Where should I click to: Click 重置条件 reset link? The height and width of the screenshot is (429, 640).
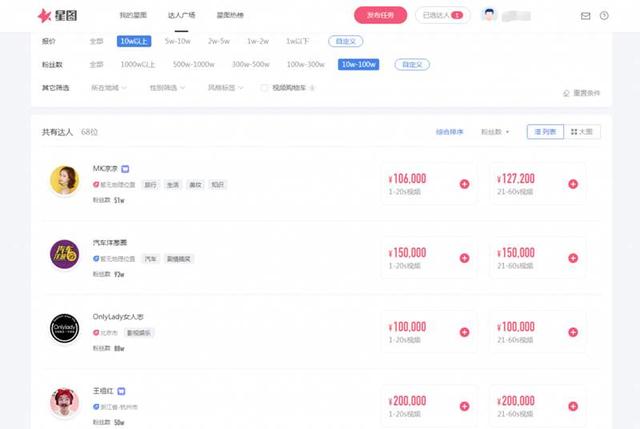[x=582, y=93]
